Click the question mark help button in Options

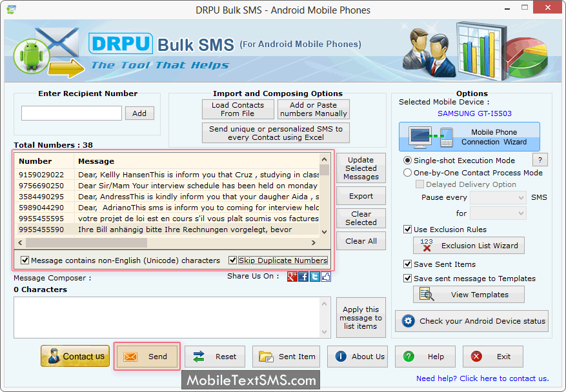[x=540, y=160]
